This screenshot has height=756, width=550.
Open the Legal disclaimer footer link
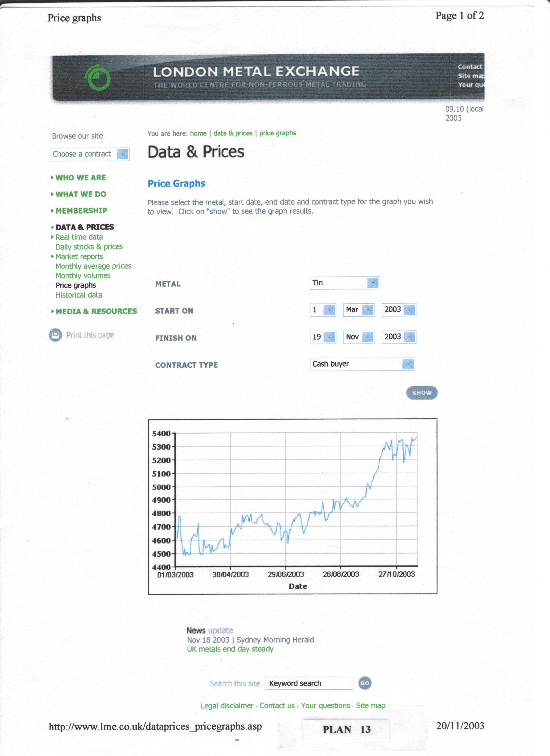[x=227, y=706]
